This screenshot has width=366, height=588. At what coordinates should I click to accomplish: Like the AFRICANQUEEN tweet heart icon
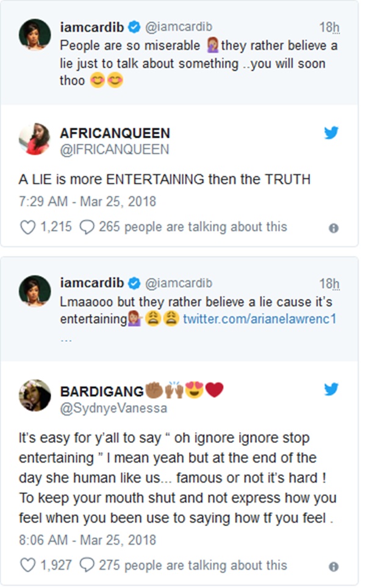28,227
